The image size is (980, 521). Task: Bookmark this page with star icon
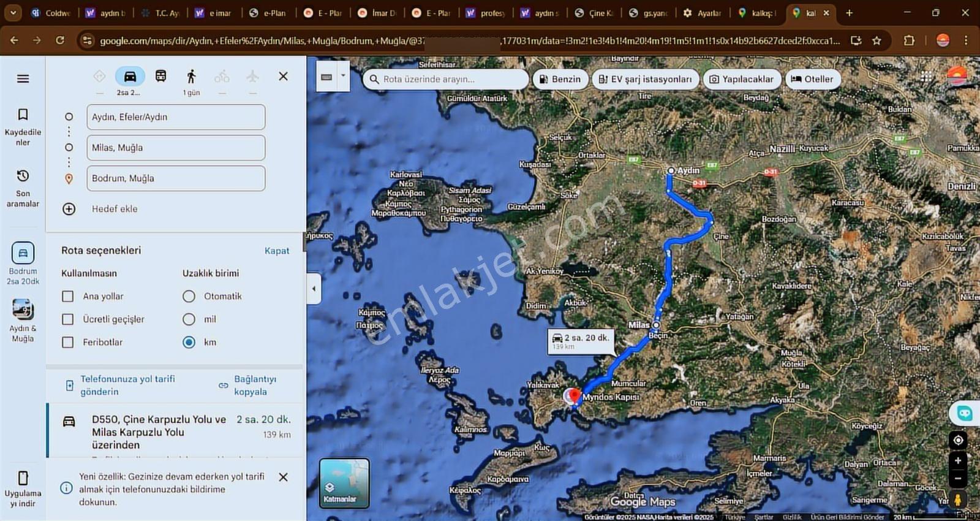(876, 40)
